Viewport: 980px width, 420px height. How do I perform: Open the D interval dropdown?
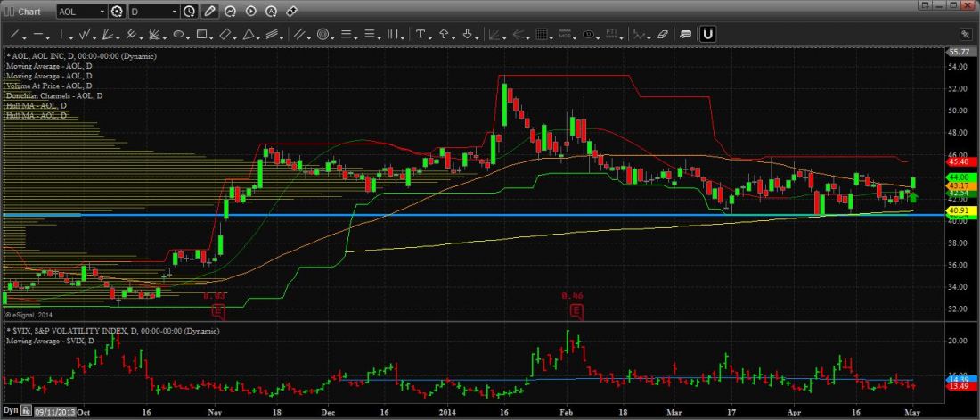pyautogui.click(x=174, y=12)
